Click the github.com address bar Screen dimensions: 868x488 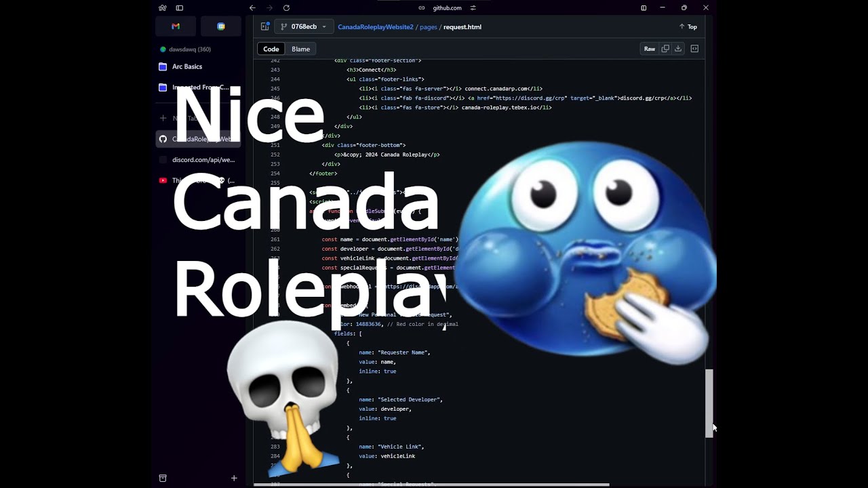click(x=447, y=8)
